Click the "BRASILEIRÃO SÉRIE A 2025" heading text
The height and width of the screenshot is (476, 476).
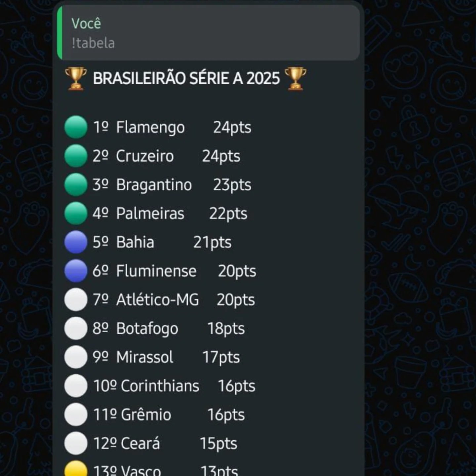coord(186,79)
